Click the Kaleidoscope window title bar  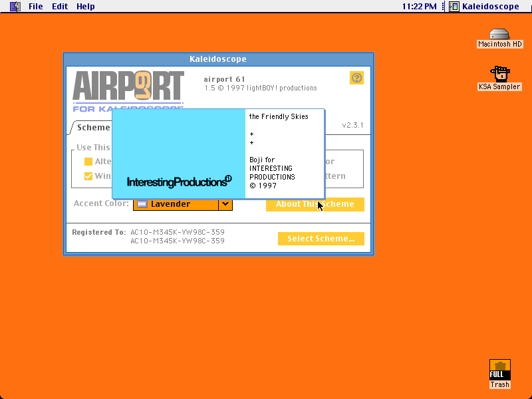218,59
